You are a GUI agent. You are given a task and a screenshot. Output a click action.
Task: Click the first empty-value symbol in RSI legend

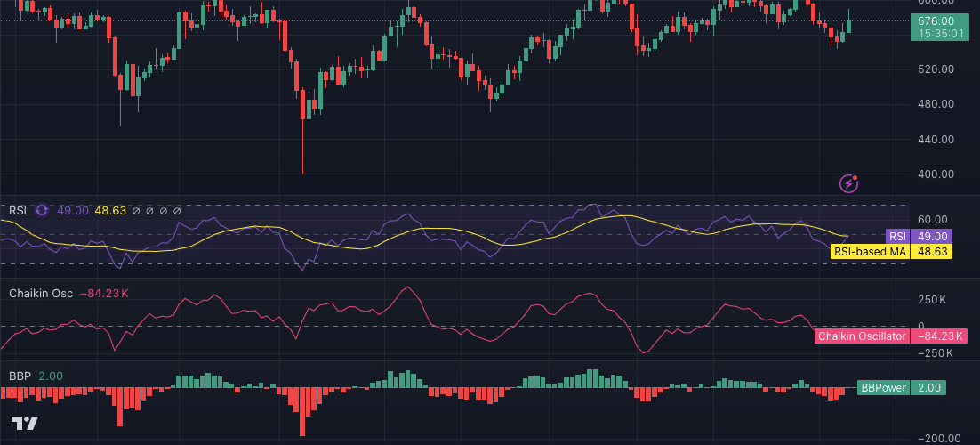coord(136,211)
